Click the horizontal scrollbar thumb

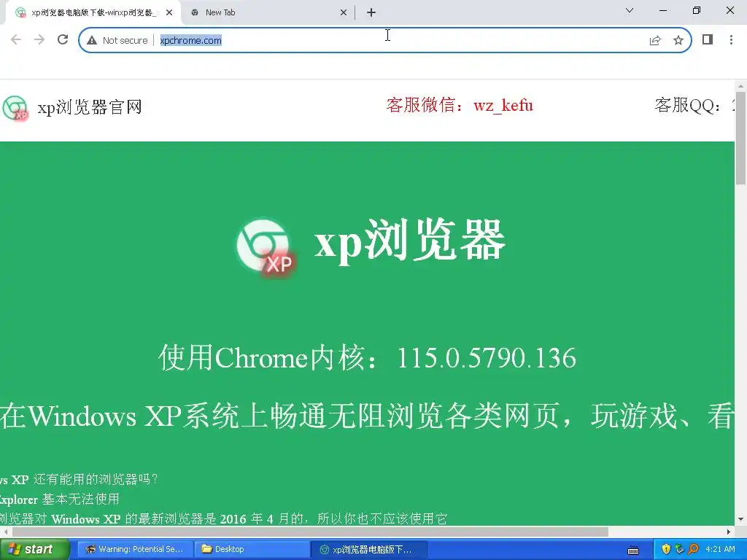click(310, 532)
